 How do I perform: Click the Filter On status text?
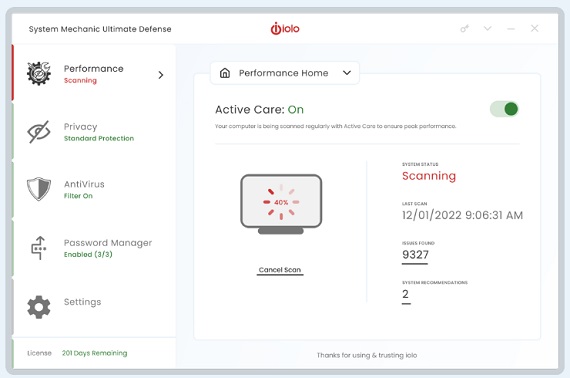[78, 196]
